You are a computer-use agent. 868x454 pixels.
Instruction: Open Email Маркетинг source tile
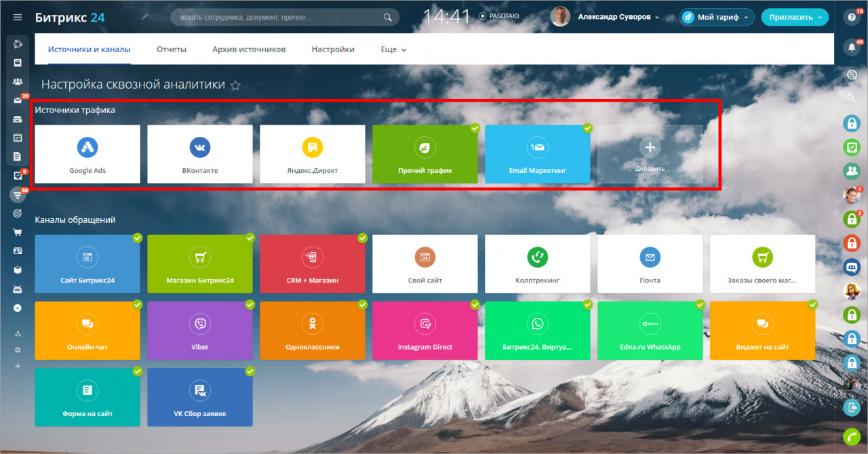(x=538, y=154)
